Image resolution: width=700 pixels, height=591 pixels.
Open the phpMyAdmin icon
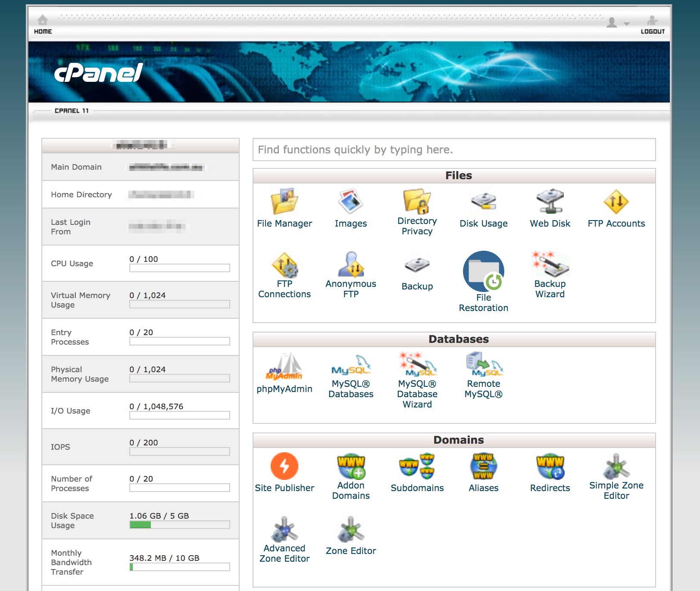[x=284, y=367]
